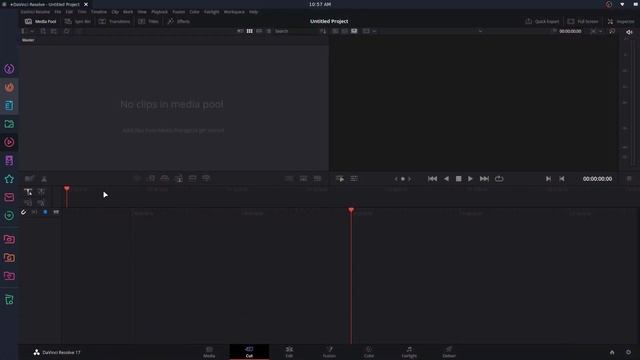This screenshot has height=360, width=640.
Task: Click the first purple dock icon
Action: [x=9, y=69]
